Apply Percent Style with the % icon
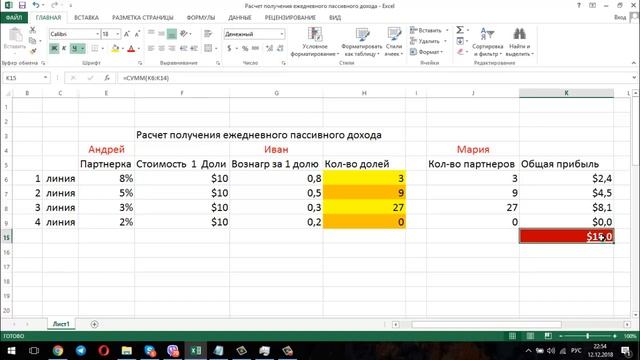Image resolution: width=640 pixels, height=360 pixels. pos(245,49)
